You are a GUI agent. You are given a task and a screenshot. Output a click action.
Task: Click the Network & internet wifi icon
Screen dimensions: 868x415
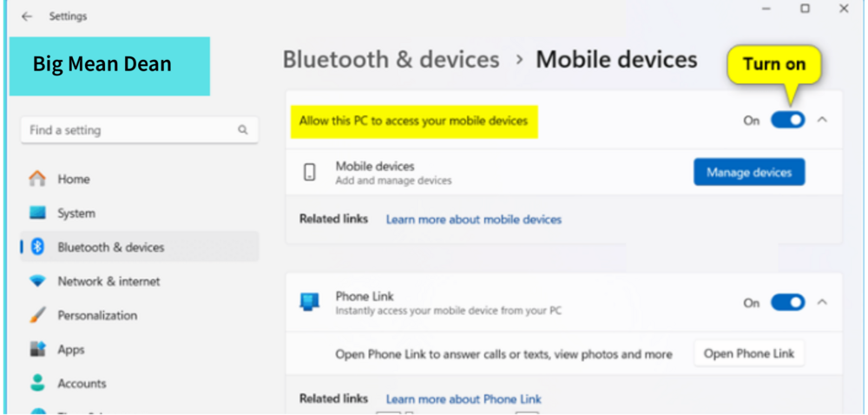(37, 281)
